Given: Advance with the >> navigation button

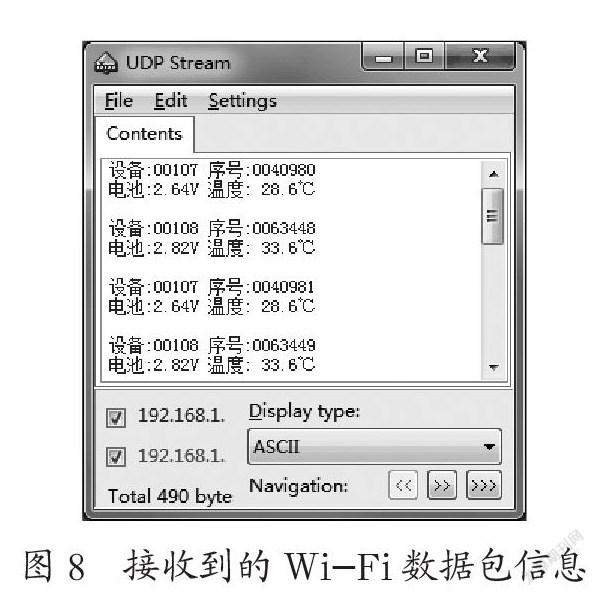Looking at the screenshot, I should (x=442, y=485).
